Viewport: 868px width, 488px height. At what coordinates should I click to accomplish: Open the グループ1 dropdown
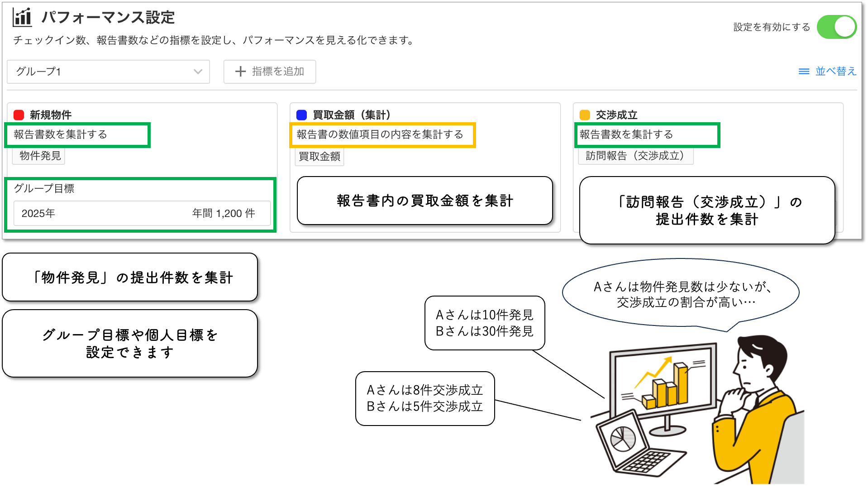(x=108, y=72)
